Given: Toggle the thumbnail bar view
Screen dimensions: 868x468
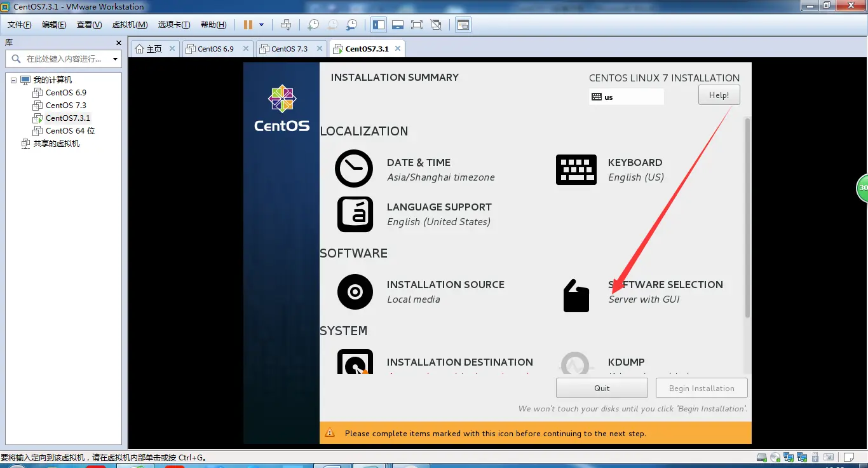Looking at the screenshot, I should click(x=398, y=25).
